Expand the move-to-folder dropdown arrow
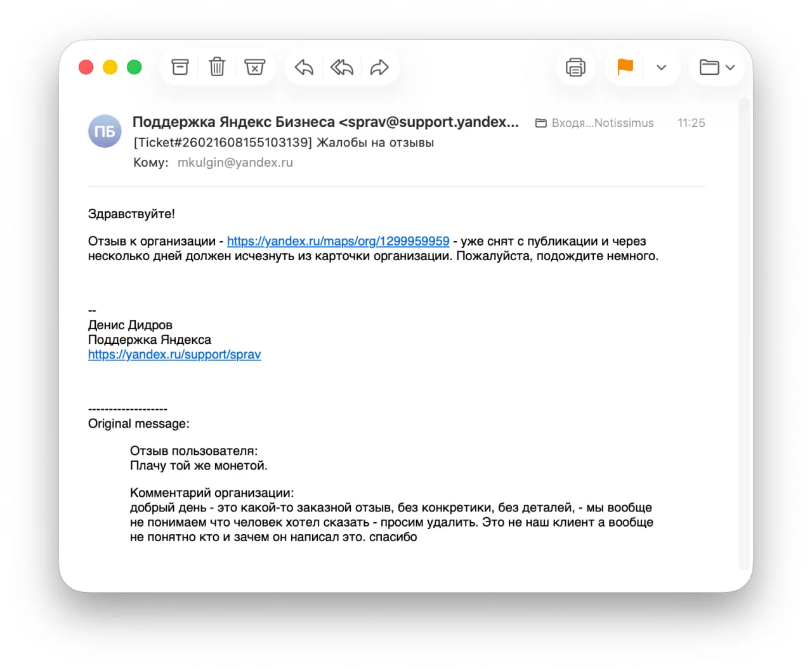Image resolution: width=812 pixels, height=670 pixels. coord(730,67)
